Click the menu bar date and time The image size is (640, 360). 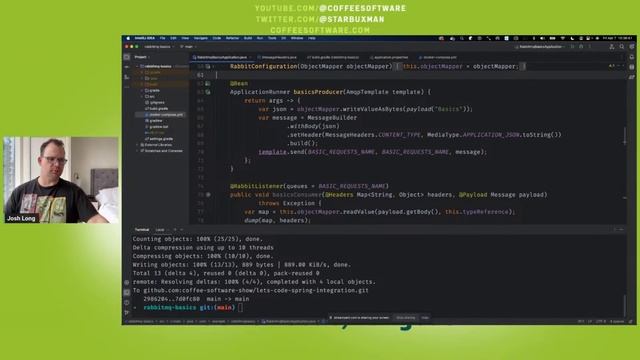point(618,38)
